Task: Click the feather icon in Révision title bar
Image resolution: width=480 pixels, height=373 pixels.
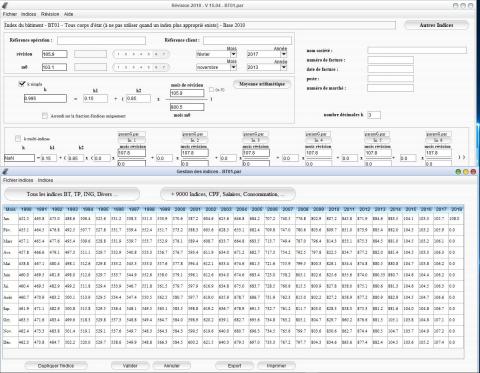Action: pyautogui.click(x=5, y=5)
